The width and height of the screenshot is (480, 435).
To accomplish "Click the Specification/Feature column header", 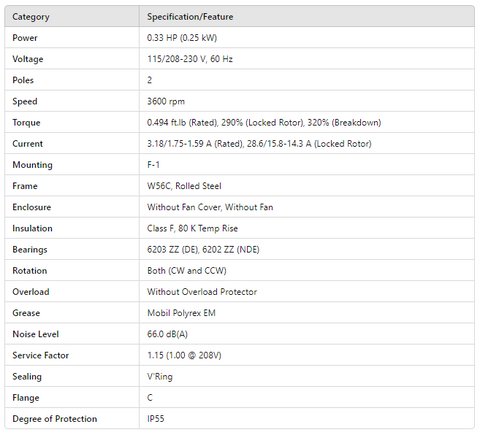I will pyautogui.click(x=190, y=17).
